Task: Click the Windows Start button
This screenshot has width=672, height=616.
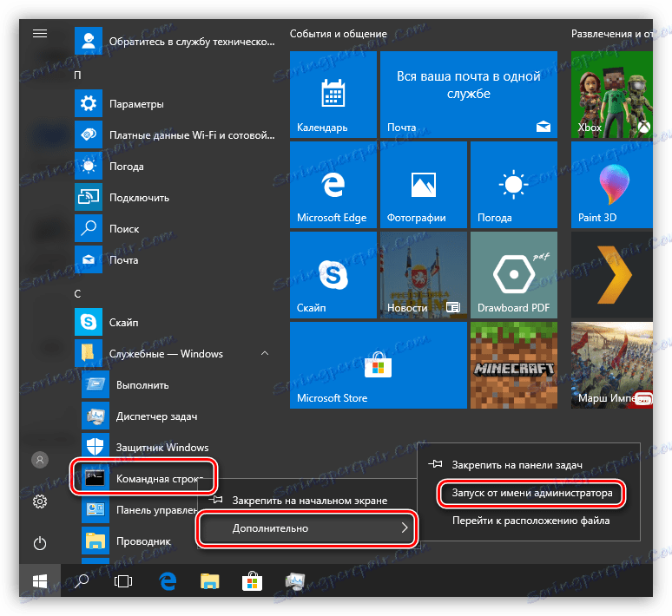Action: [x=40, y=581]
